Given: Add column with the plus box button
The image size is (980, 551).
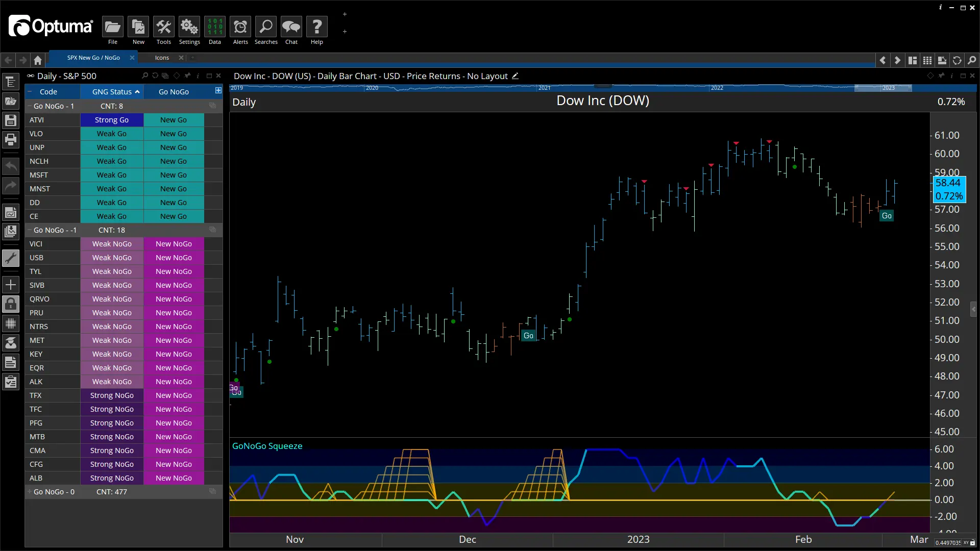Looking at the screenshot, I should pos(218,90).
